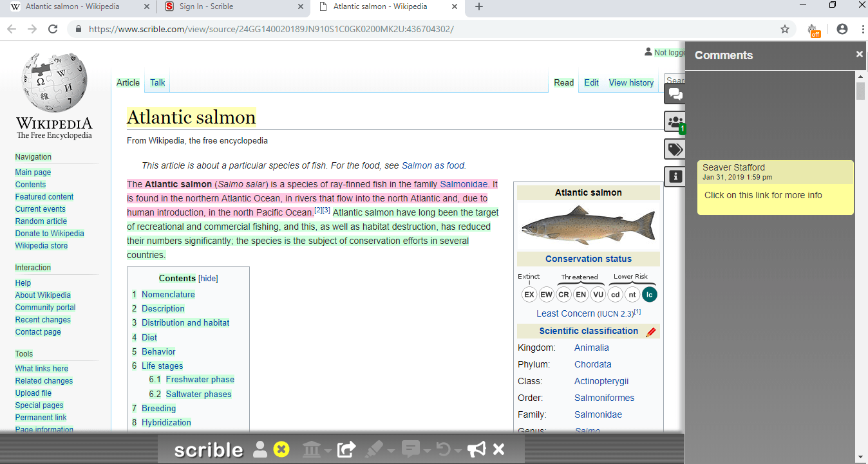Click the collaborators group icon with badge
868x464 pixels.
coord(674,122)
